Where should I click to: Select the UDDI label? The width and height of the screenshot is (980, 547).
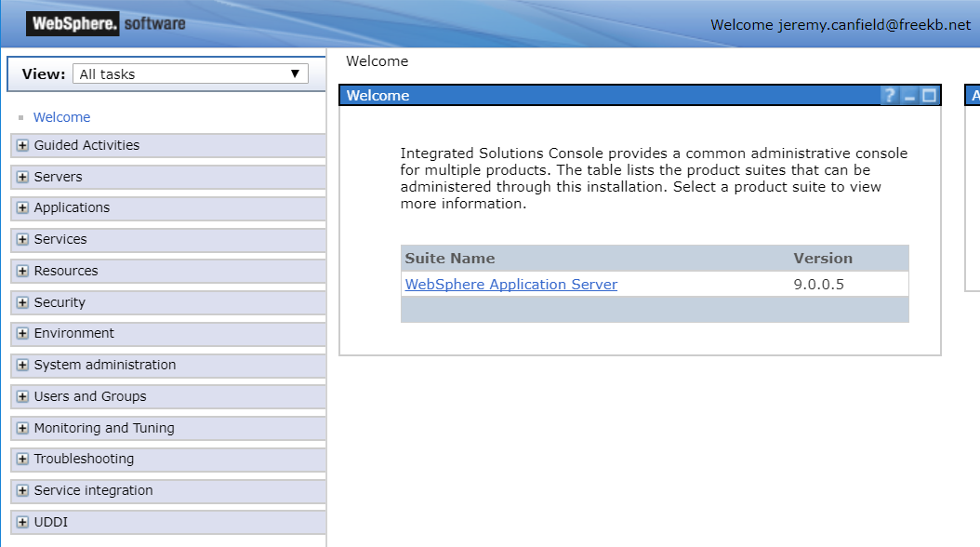(50, 522)
